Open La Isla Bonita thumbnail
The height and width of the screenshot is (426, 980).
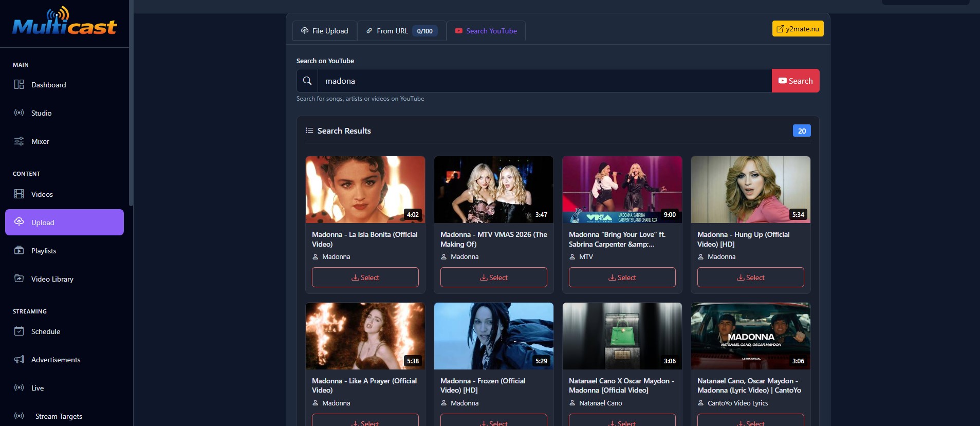[x=365, y=190]
